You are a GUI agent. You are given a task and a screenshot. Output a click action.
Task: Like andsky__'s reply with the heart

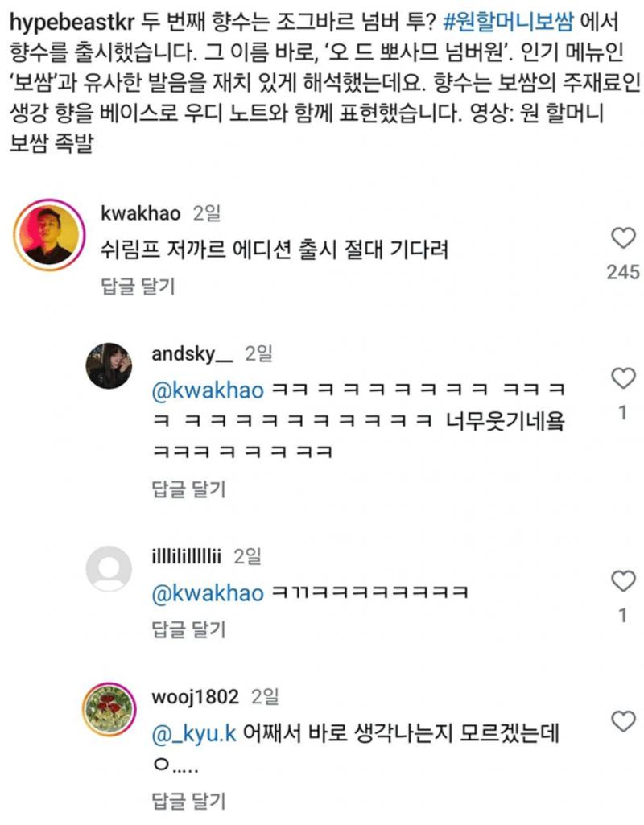[623, 377]
